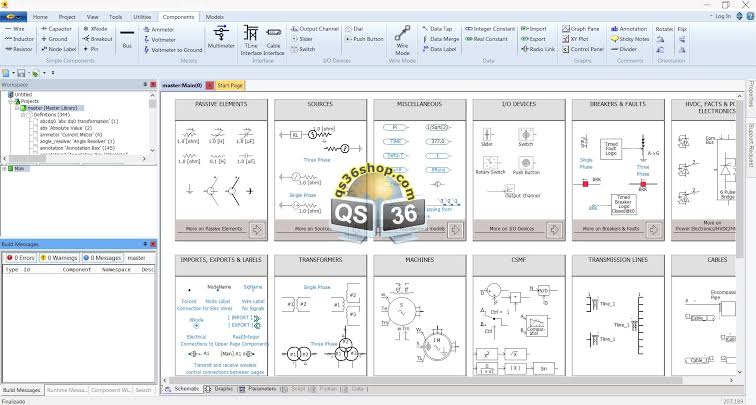This screenshot has height=405, width=756.
Task: Toggle the 0 Messages filter
Action: 102,258
